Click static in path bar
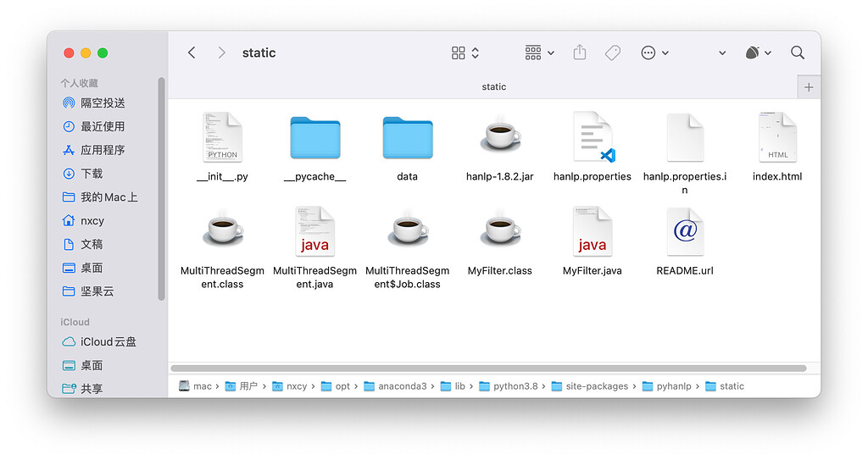This screenshot has width=868, height=460. [725, 386]
